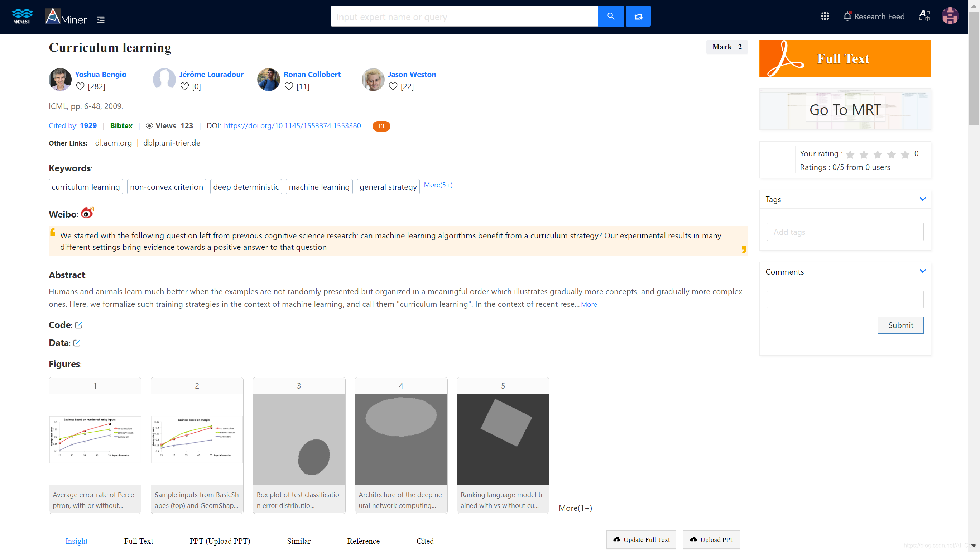
Task: Open the Weibo share icon
Action: [x=87, y=213]
